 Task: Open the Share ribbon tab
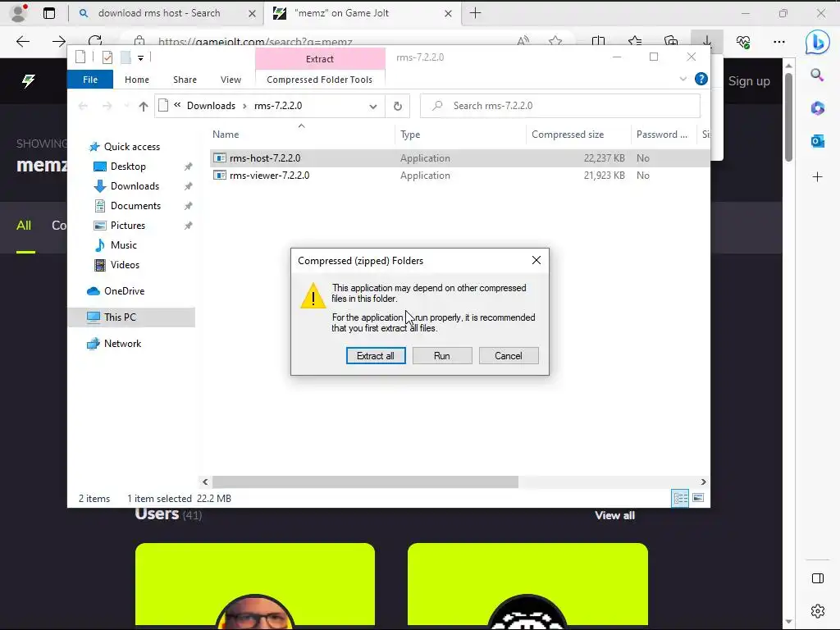[x=185, y=80]
